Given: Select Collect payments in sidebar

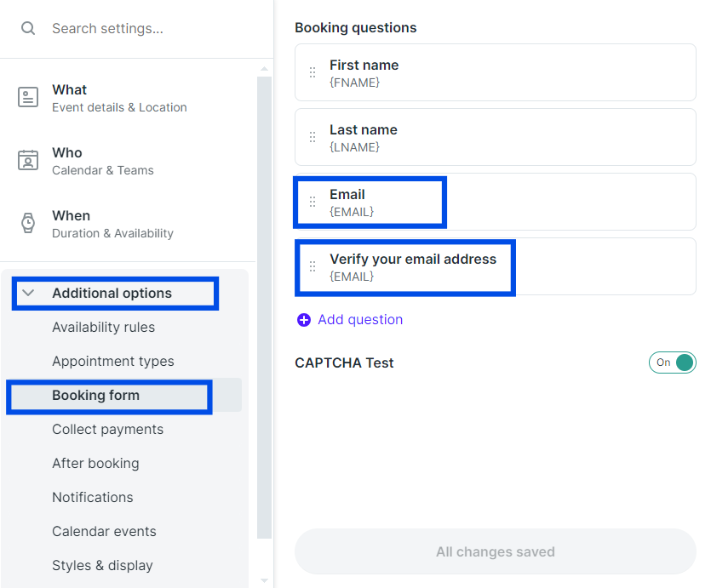Looking at the screenshot, I should click(x=107, y=429).
